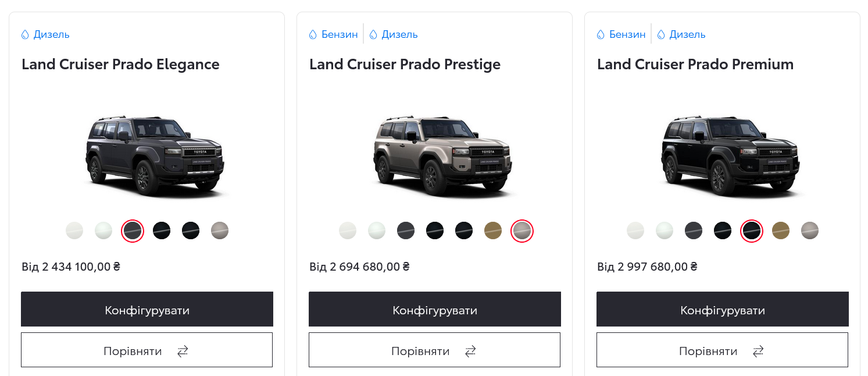The width and height of the screenshot is (868, 376).
Task: Click the Бензин fuel icon on Prestige card
Action: pos(312,34)
